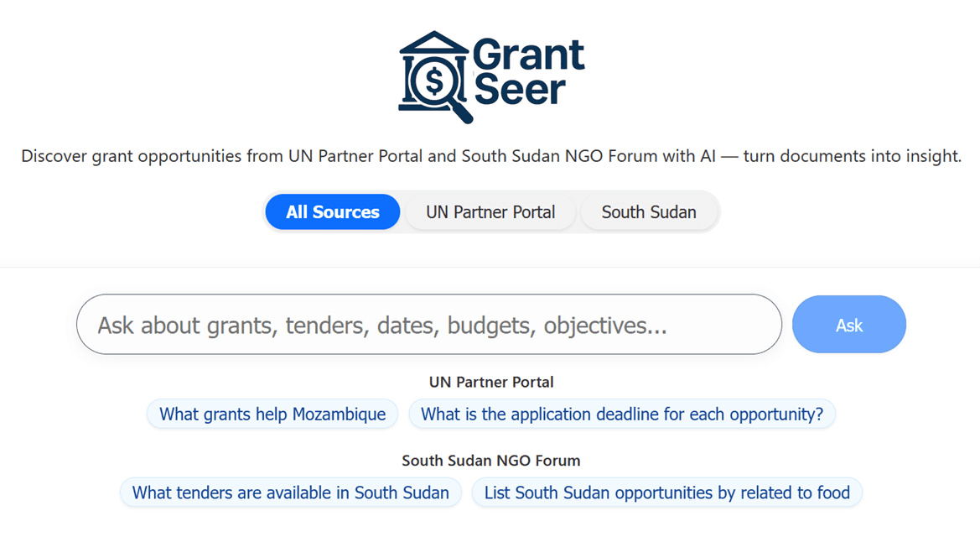This screenshot has height=537, width=980.
Task: Use the food-related opportunities suggestion
Action: [x=667, y=493]
